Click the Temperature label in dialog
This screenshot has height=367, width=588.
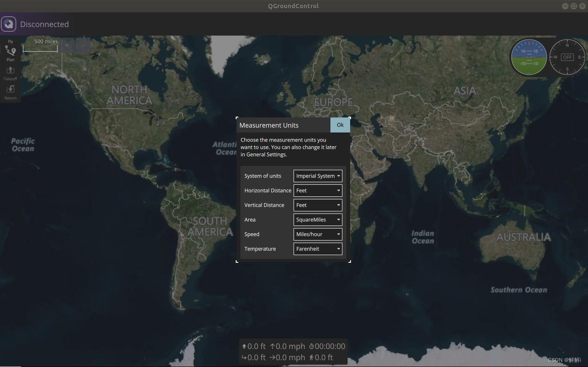tap(260, 249)
